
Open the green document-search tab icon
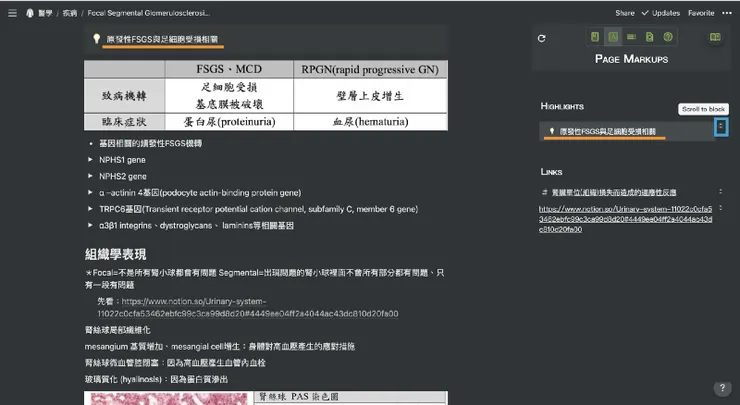pos(650,37)
